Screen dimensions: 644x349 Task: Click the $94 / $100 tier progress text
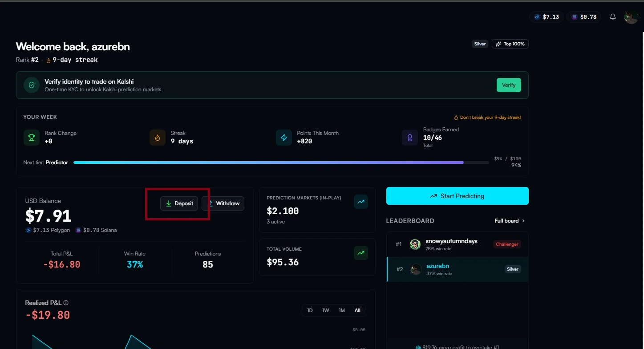pyautogui.click(x=507, y=158)
